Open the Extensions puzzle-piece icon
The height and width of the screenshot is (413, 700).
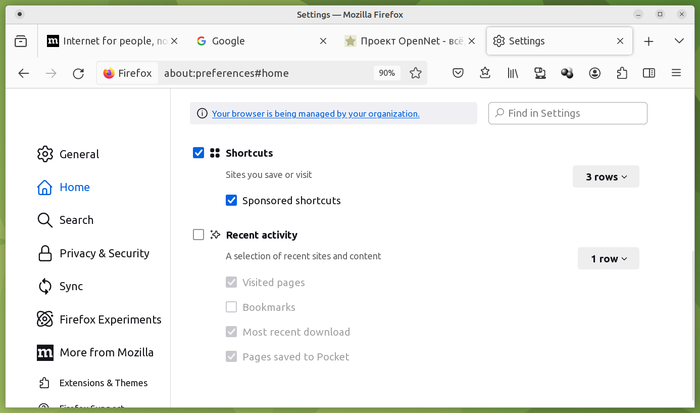622,73
